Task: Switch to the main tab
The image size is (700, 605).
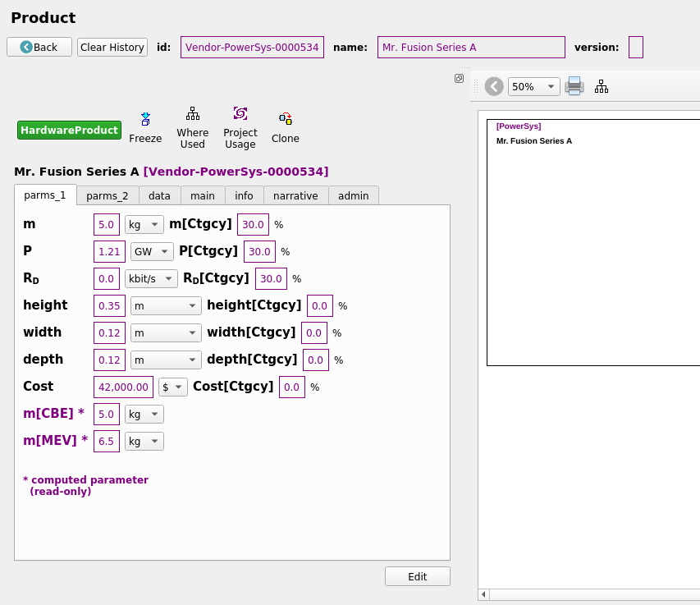Action: [203, 196]
